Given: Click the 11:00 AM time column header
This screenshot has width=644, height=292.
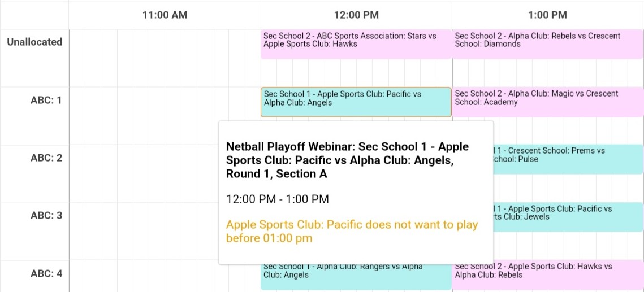Looking at the screenshot, I should (165, 15).
